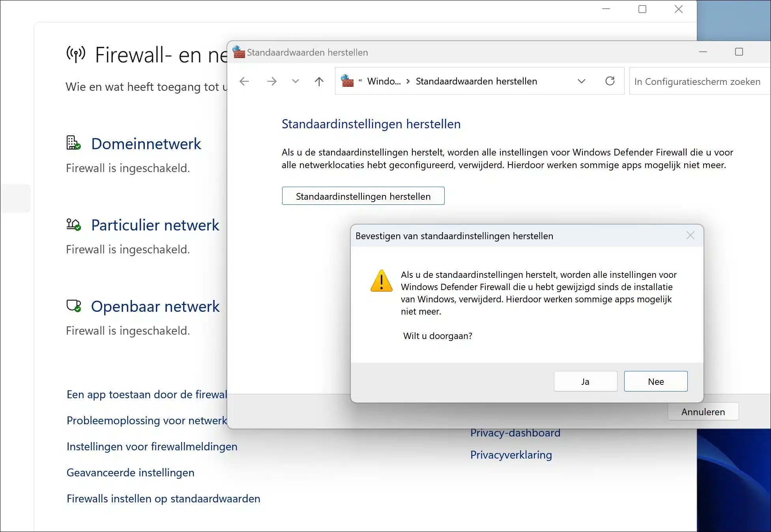Maximize the Standaardwaarden herstellen window
The height and width of the screenshot is (532, 771).
point(739,52)
